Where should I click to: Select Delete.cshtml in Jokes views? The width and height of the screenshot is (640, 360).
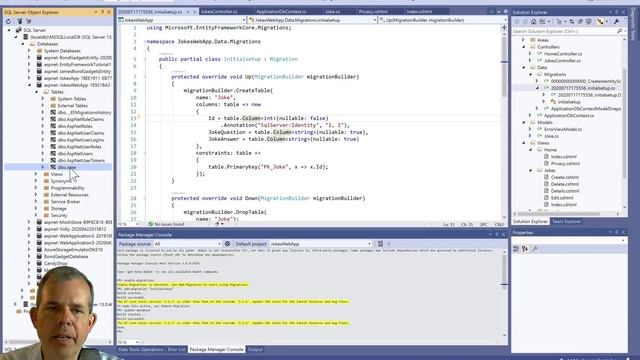coord(565,184)
